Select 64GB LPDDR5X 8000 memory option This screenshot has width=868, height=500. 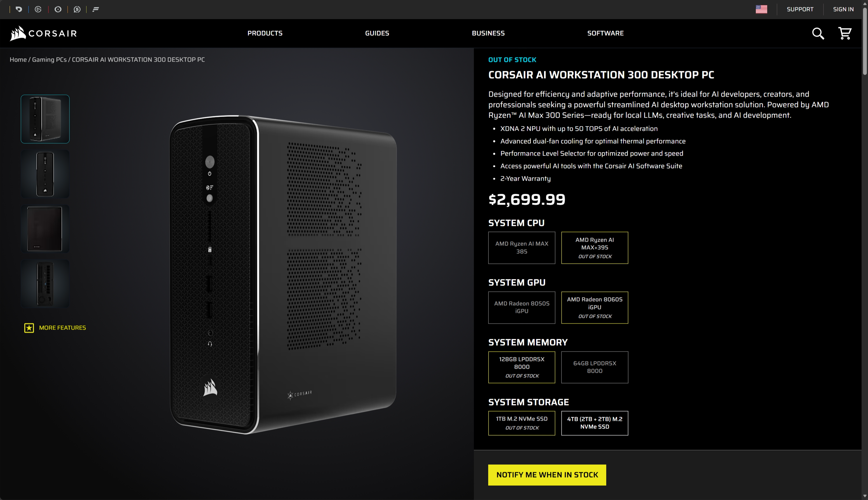click(x=595, y=367)
